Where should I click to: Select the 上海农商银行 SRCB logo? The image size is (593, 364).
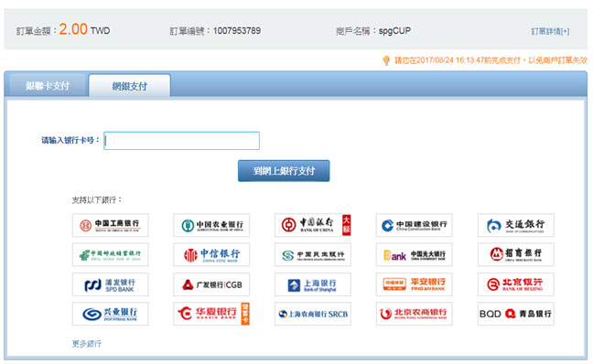point(313,314)
